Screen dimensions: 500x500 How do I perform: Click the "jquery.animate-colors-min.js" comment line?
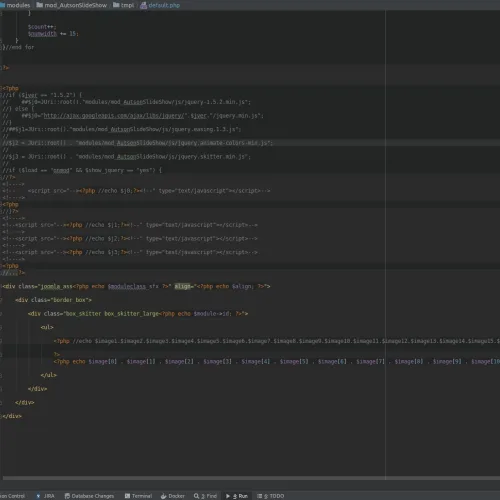[x=137, y=143]
